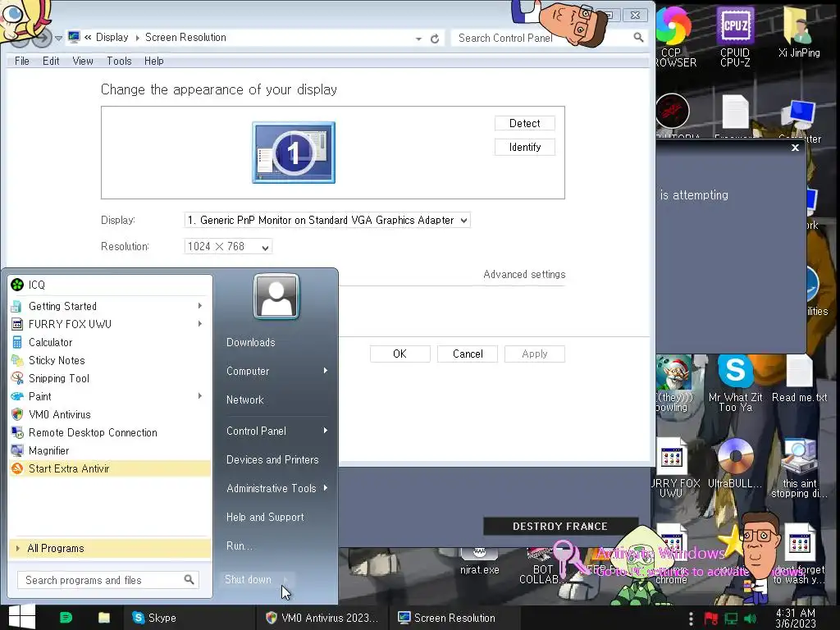Launch Paint from Start menu
This screenshot has width=840, height=630.
[110, 396]
